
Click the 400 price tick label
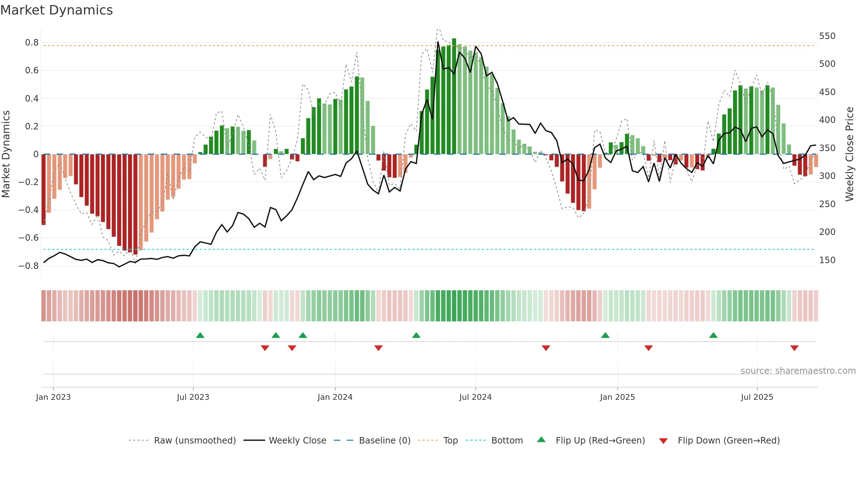827,120
